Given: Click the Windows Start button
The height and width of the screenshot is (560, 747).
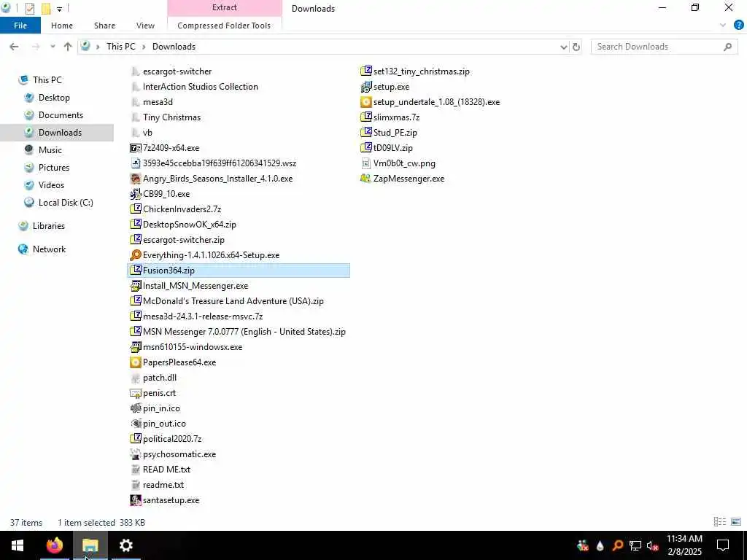Looking at the screenshot, I should point(18,545).
